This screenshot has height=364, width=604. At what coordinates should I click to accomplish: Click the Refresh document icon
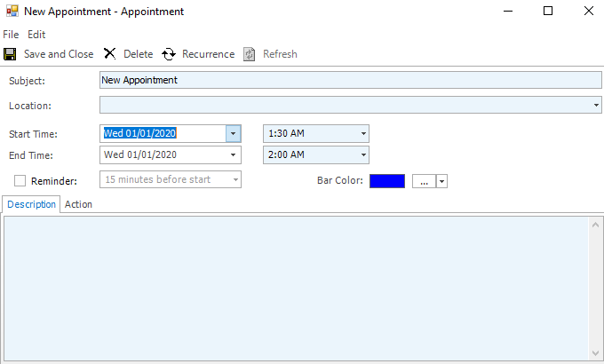(x=250, y=54)
